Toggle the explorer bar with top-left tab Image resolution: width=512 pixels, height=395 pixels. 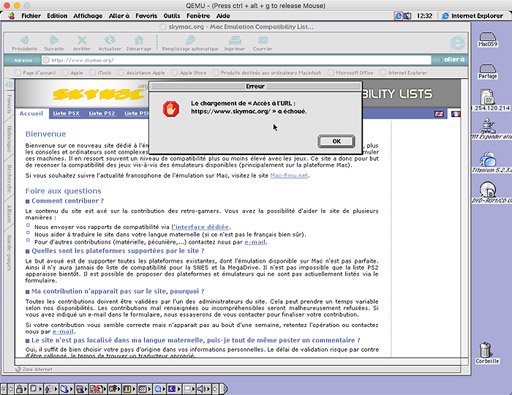tap(9, 84)
